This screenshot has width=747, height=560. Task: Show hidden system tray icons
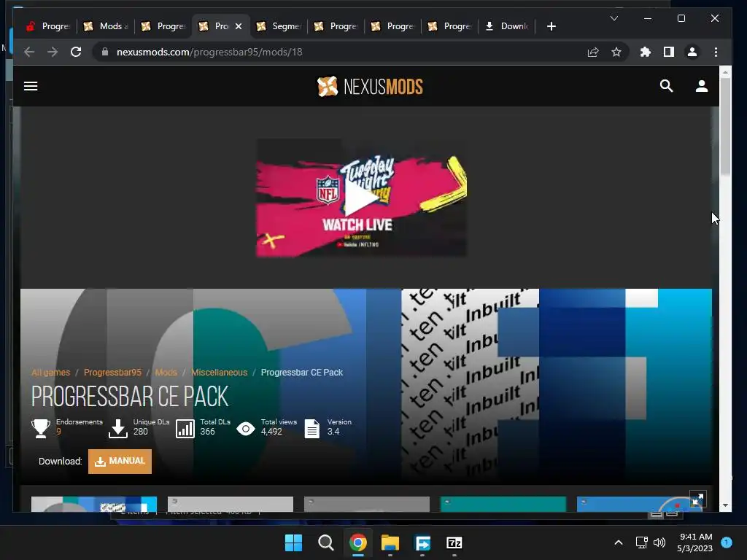(x=619, y=542)
